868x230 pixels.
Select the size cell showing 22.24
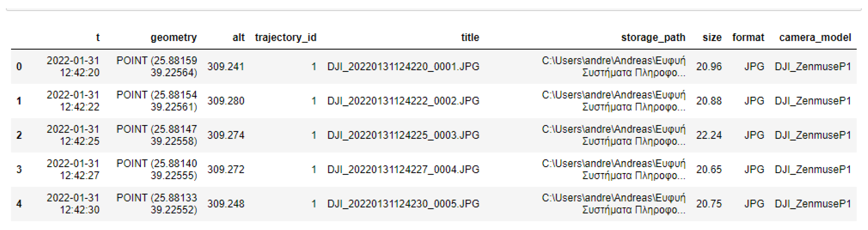709,135
